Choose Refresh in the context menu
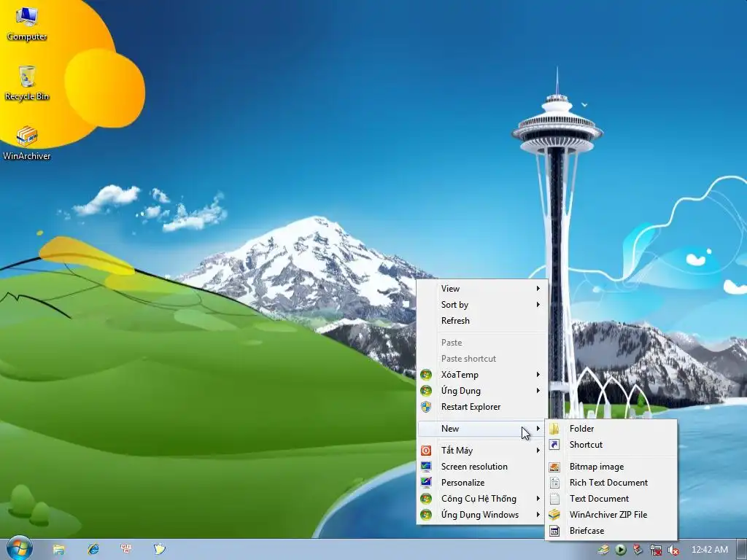The width and height of the screenshot is (747, 560). (x=482, y=321)
